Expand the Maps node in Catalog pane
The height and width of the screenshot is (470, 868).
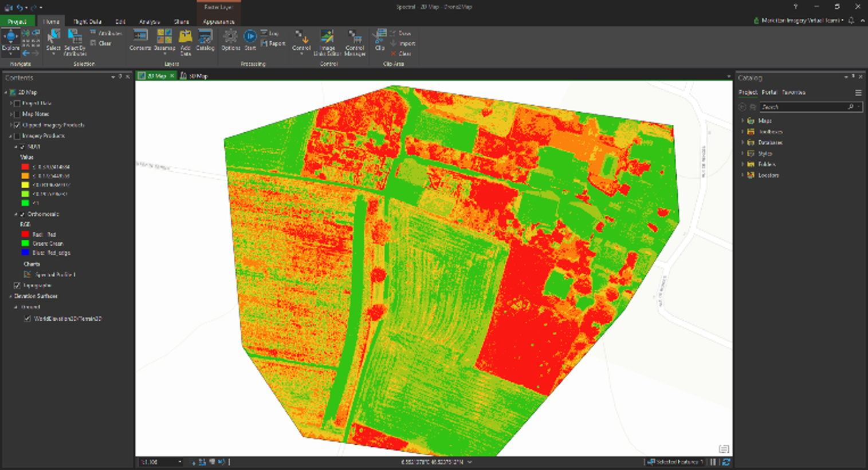click(x=744, y=121)
